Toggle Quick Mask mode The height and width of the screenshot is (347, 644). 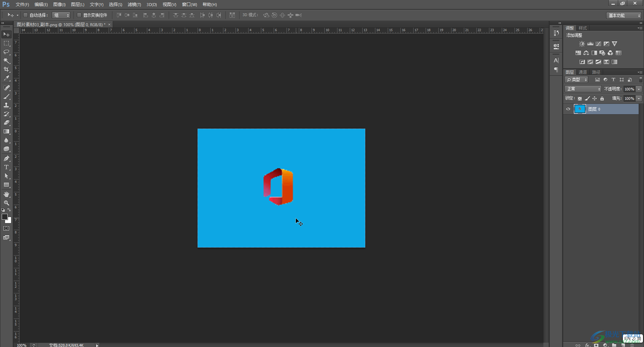[x=6, y=228]
